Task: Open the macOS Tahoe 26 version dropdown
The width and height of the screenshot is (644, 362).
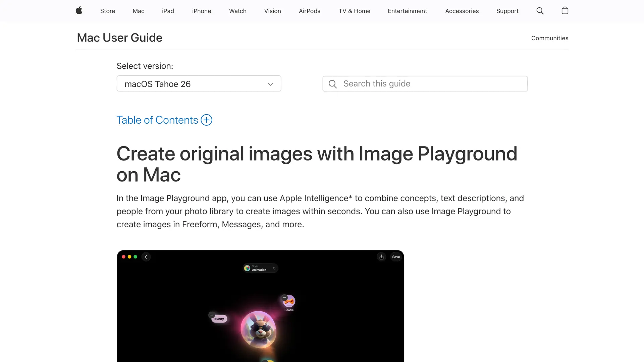Action: 199,84
